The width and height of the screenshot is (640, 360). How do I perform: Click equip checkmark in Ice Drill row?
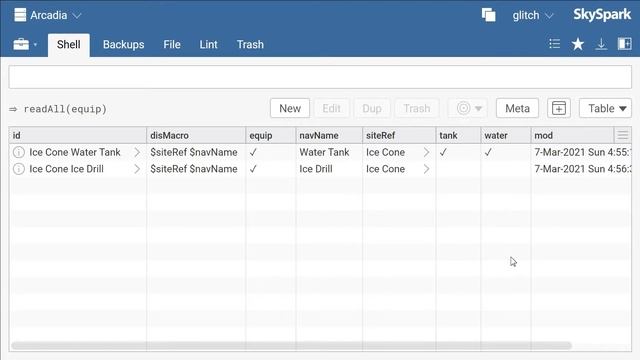(253, 169)
